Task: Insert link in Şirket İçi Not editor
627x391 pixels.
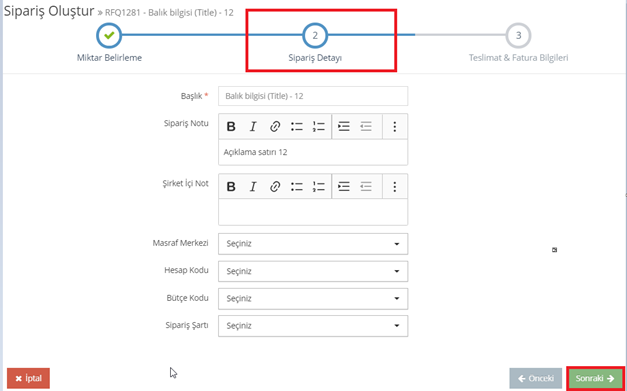Action: point(274,186)
